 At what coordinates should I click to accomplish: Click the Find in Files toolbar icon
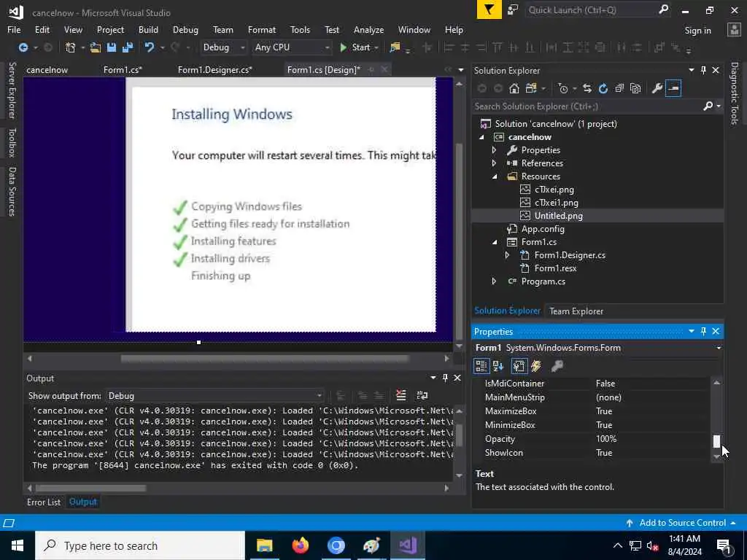395,47
